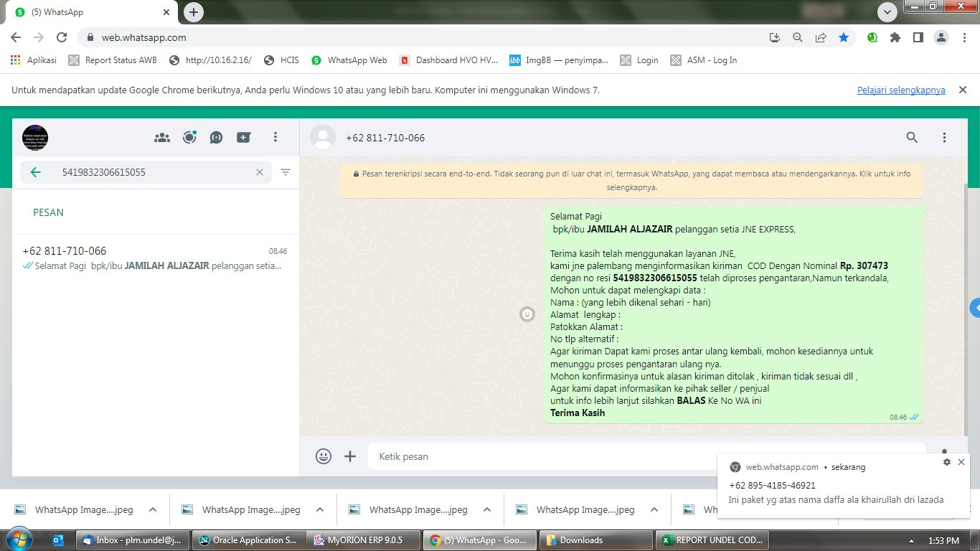React to message with emoji button
This screenshot has height=551, width=980.
click(x=527, y=314)
